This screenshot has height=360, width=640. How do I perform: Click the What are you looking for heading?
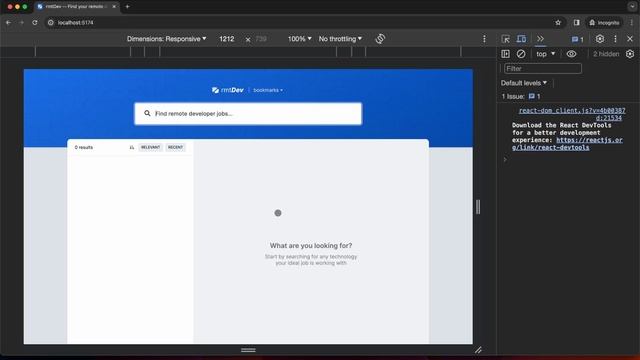311,245
